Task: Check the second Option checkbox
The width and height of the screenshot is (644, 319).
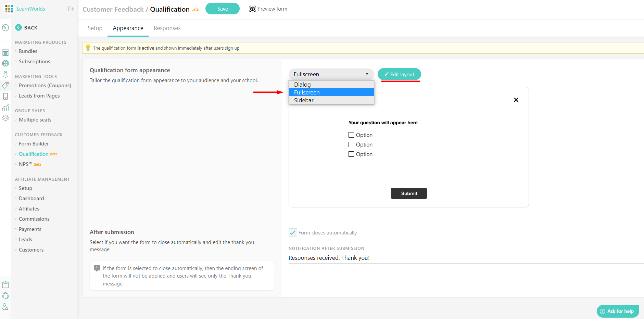Action: (x=351, y=144)
